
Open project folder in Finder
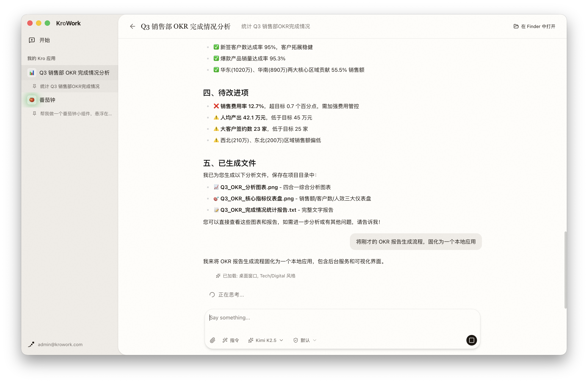tap(534, 26)
